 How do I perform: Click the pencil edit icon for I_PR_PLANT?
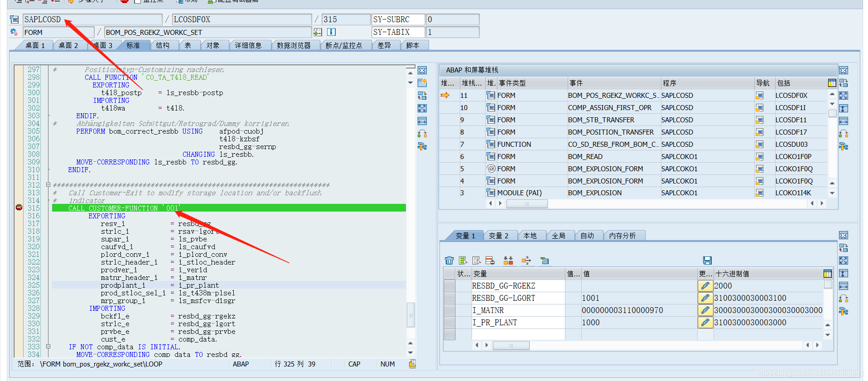(x=705, y=323)
